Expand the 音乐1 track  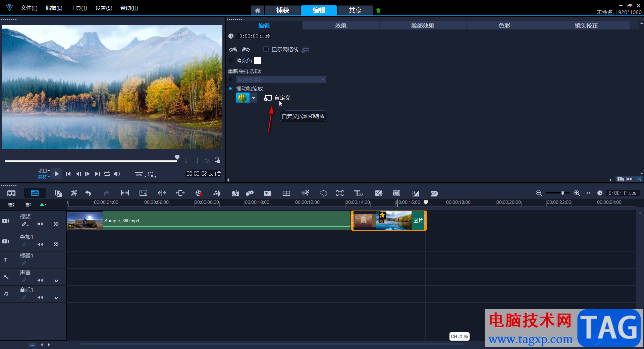[x=56, y=297]
